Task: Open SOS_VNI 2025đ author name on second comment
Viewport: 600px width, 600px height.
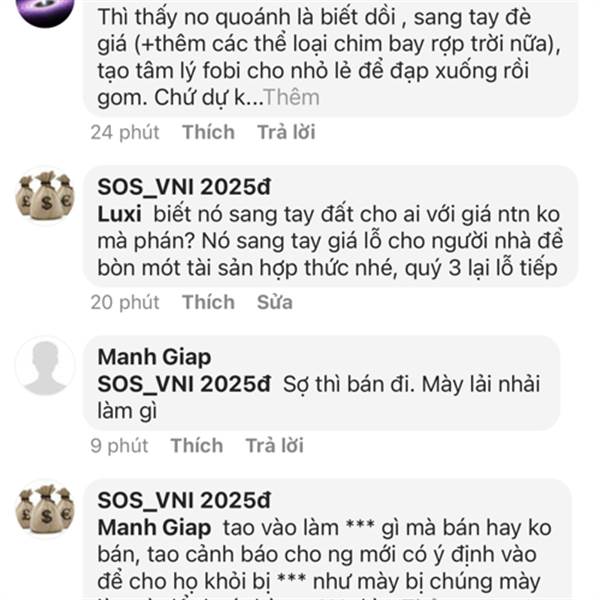Action: click(184, 187)
